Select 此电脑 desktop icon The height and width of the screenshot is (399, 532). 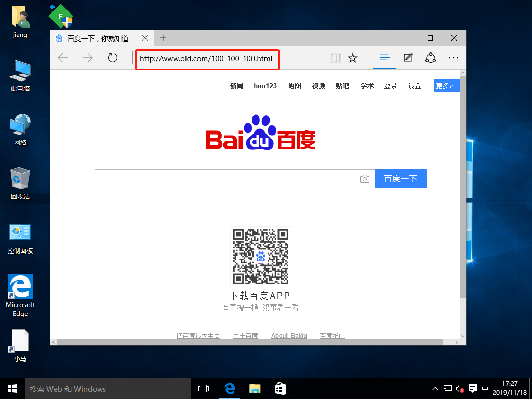(x=20, y=76)
